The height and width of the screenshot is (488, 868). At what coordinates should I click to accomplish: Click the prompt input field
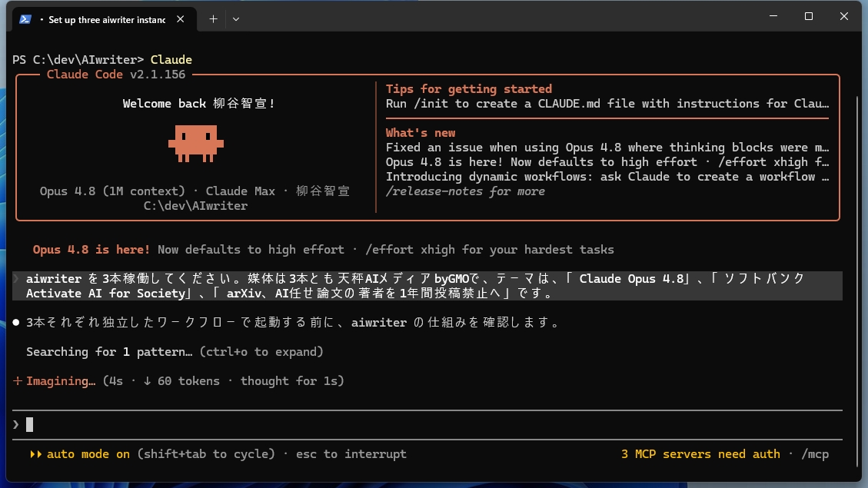[427, 425]
